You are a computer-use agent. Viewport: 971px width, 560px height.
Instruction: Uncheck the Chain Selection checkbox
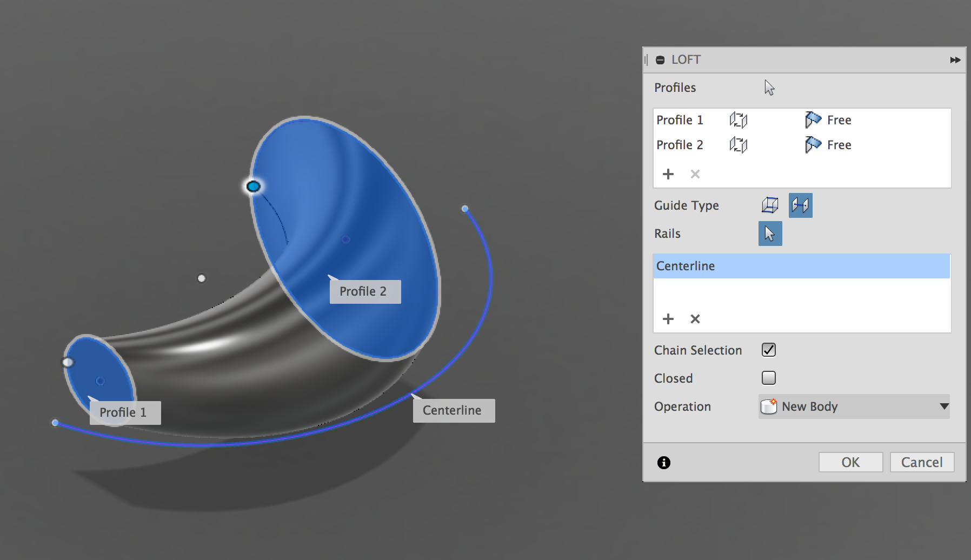point(768,350)
